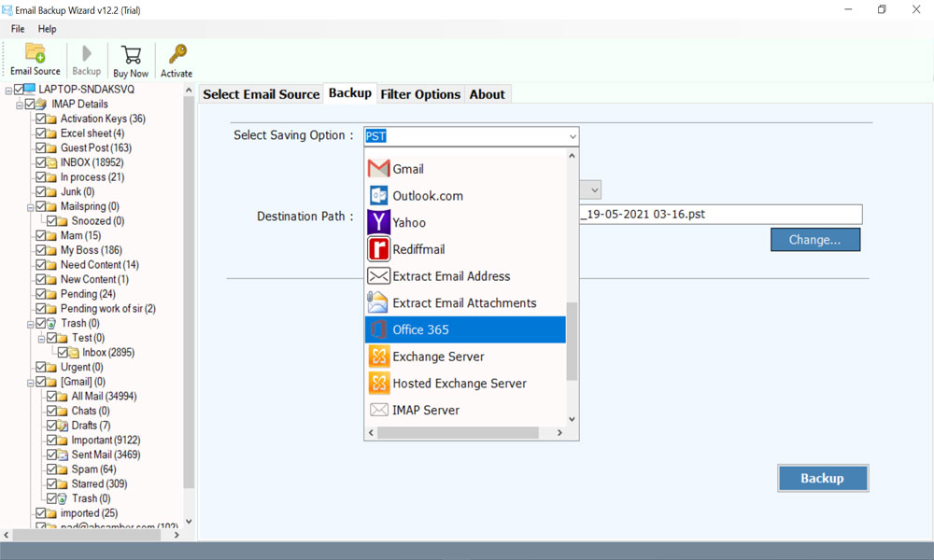Open the Help menu

pos(47,29)
